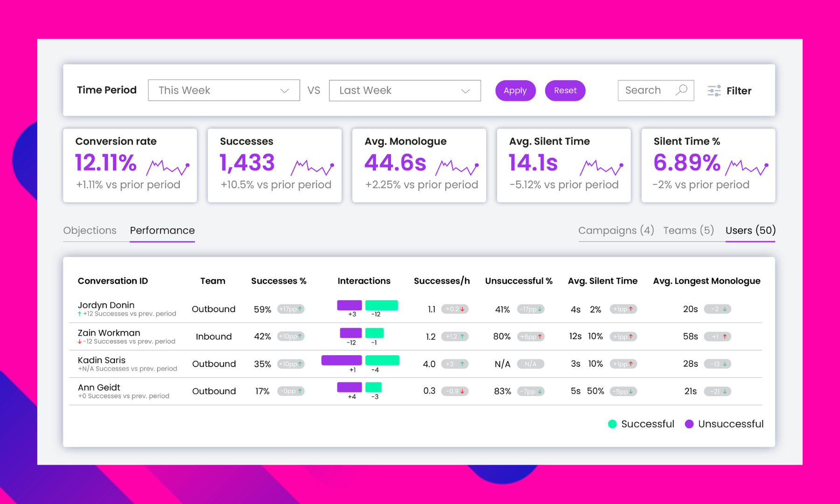This screenshot has width=840, height=504.
Task: Click the 12.11% conversion rate value
Action: click(x=106, y=163)
